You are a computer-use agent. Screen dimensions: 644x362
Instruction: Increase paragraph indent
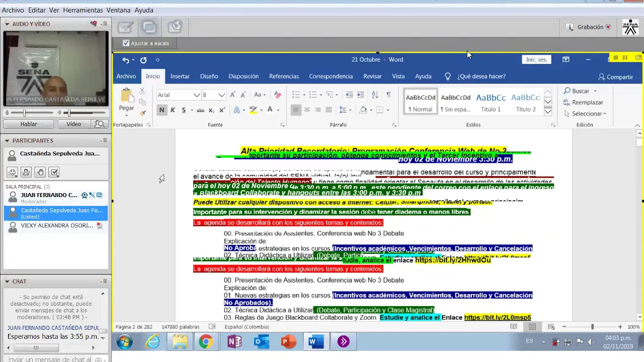click(x=360, y=95)
